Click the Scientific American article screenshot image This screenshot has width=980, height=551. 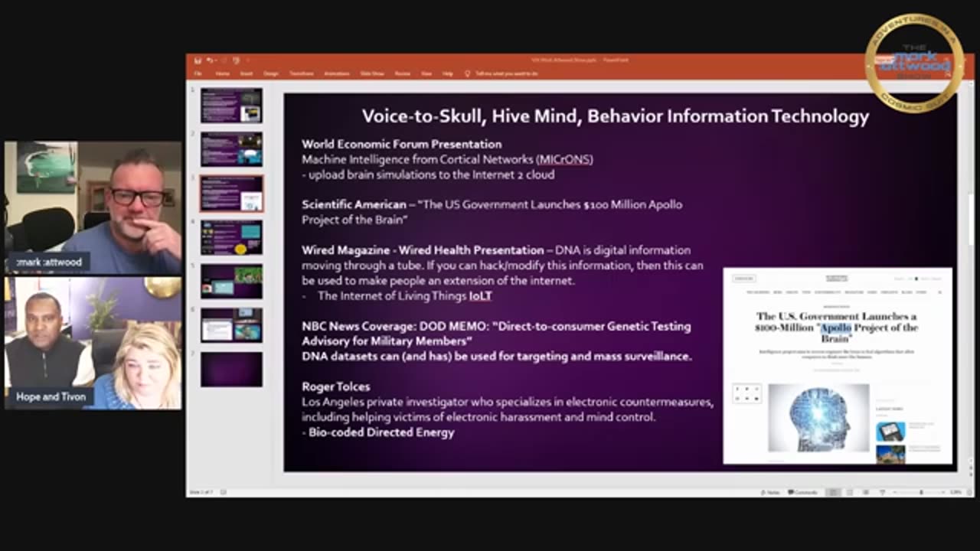pyautogui.click(x=838, y=366)
